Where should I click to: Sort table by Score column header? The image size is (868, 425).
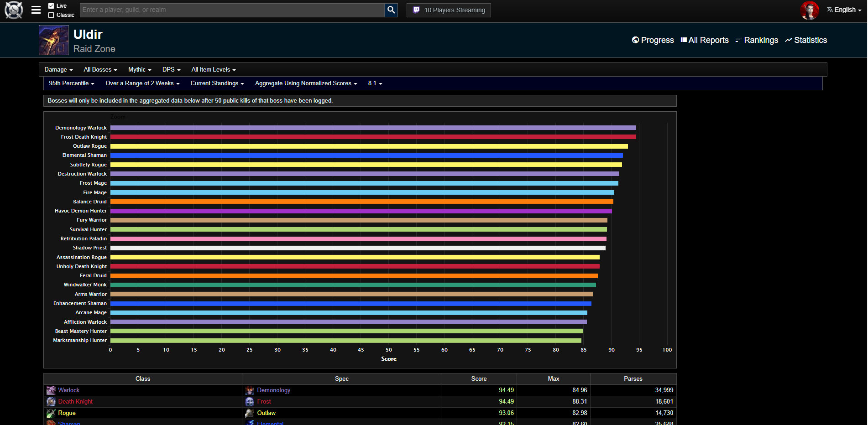[x=479, y=379]
